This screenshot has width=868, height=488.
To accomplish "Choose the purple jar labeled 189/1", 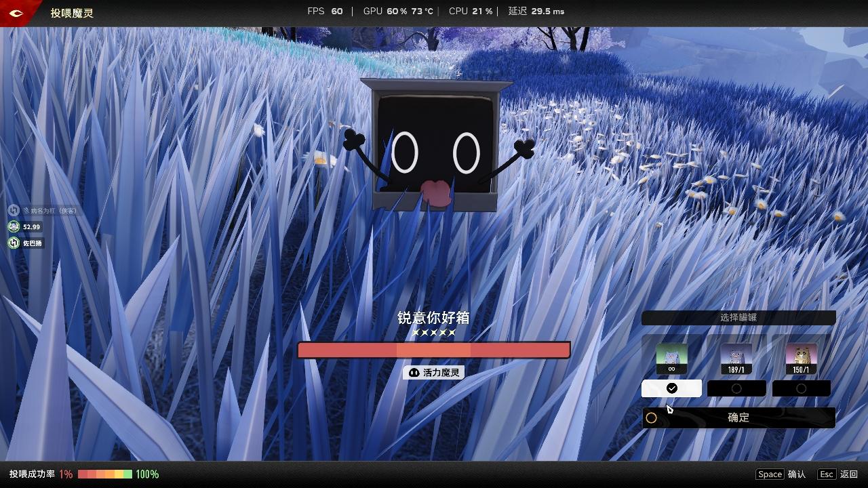I will [x=736, y=356].
